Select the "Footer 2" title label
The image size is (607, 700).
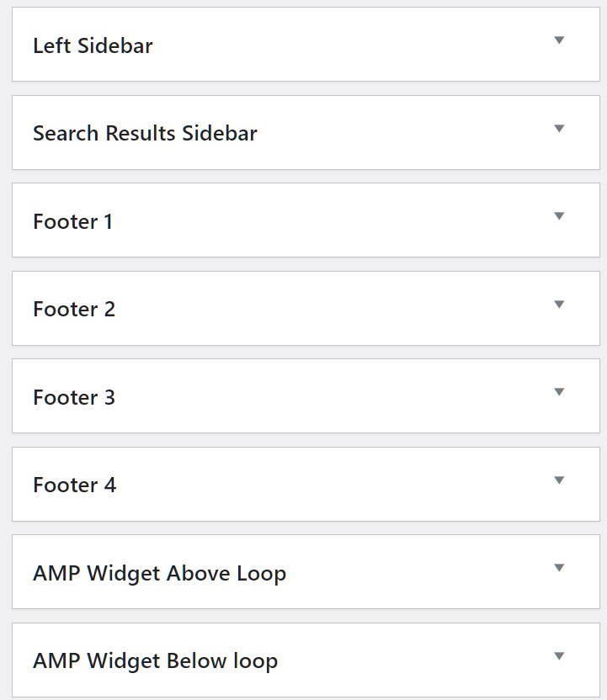[x=74, y=309]
